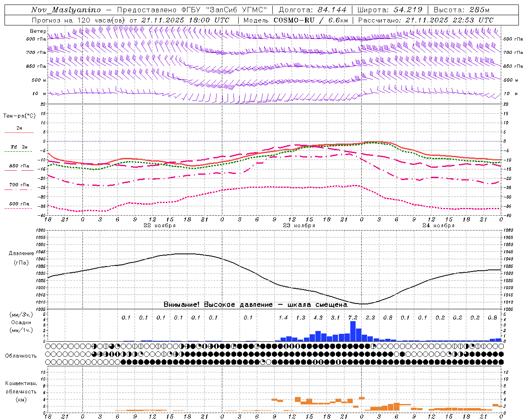This screenshot has height=420, width=525.
Task: Click the '1.4' precipitation total value
Action: pos(283,318)
